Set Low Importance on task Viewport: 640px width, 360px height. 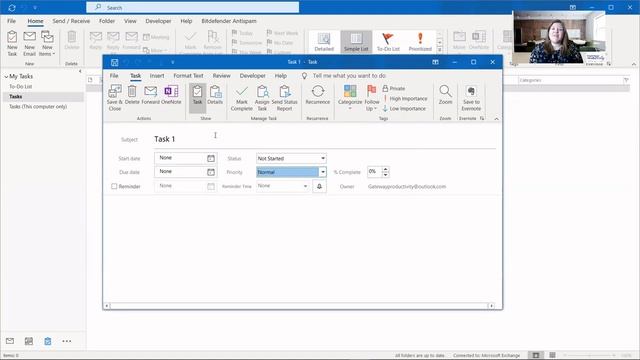pyautogui.click(x=404, y=109)
